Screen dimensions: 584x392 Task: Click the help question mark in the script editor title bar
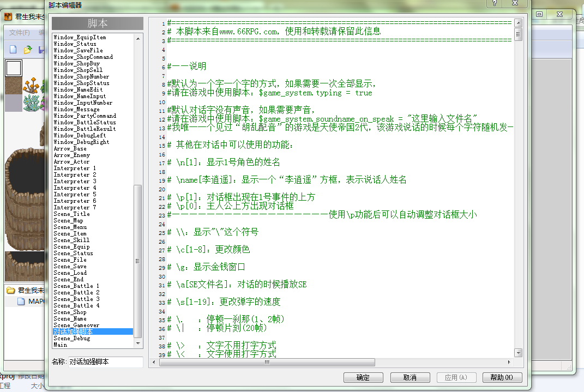(494, 3)
